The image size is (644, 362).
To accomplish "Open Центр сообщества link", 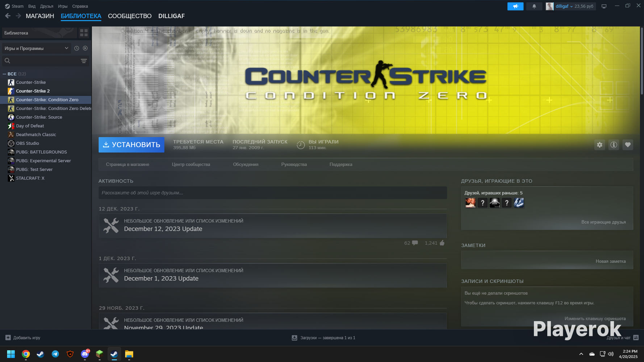I will pyautogui.click(x=191, y=164).
